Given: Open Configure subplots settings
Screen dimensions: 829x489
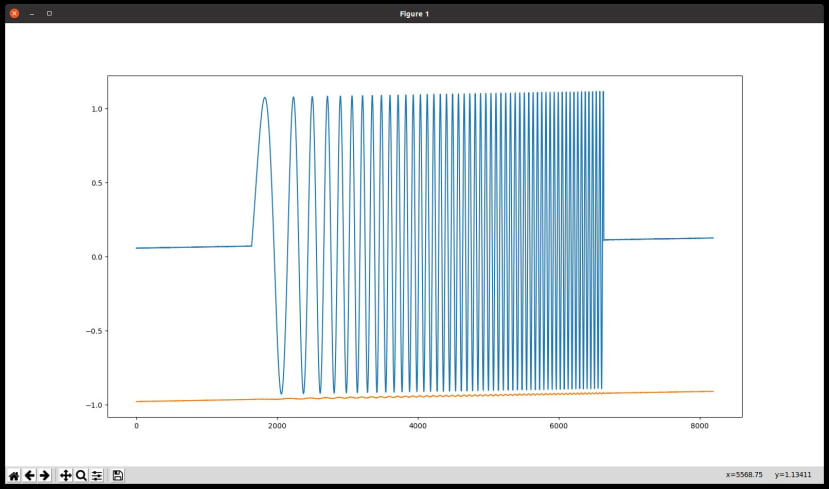Looking at the screenshot, I should coord(97,475).
